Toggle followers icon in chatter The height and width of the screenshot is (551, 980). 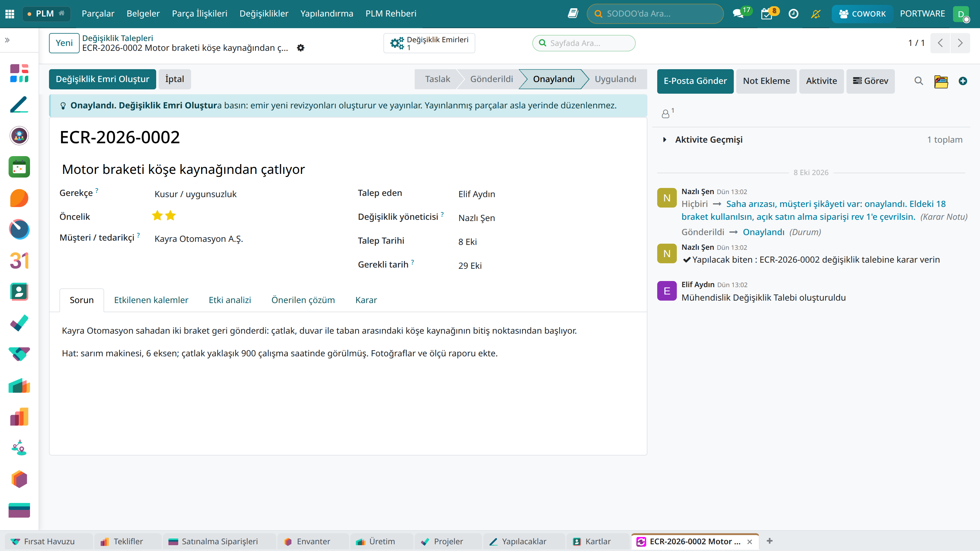click(x=667, y=113)
